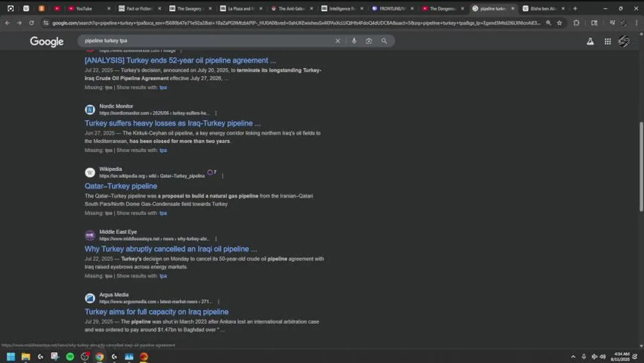Bookmark this page with the star icon
The image size is (644, 363).
pos(559,23)
